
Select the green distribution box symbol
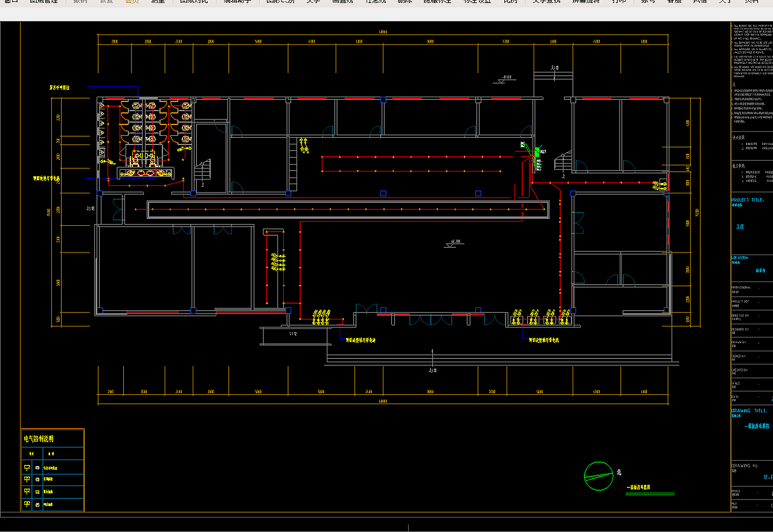pos(536,152)
